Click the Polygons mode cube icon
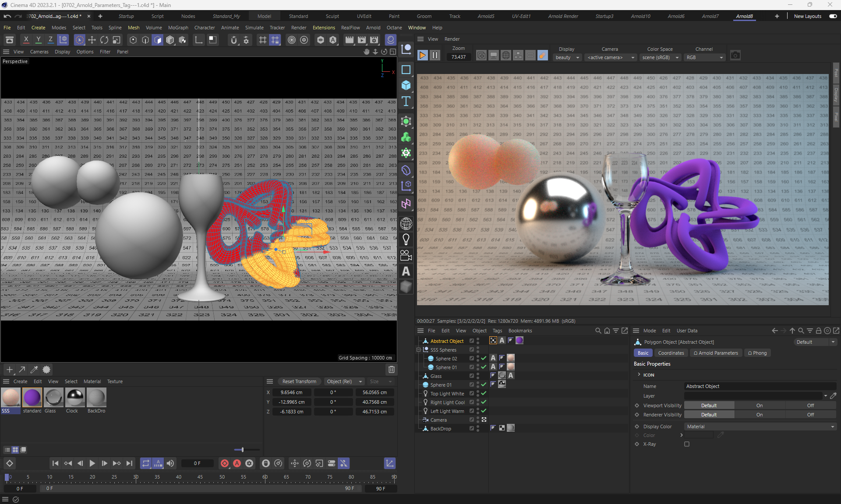This screenshot has width=841, height=504. pos(158,40)
